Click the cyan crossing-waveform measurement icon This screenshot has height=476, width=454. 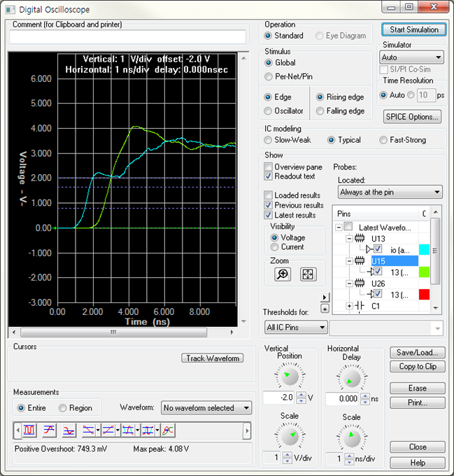pos(128,430)
